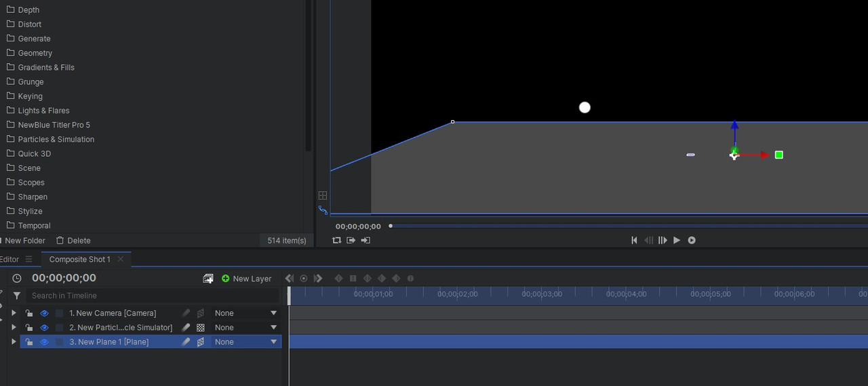The width and height of the screenshot is (868, 386).
Task: Open the Editor panel options menu
Action: click(28, 259)
